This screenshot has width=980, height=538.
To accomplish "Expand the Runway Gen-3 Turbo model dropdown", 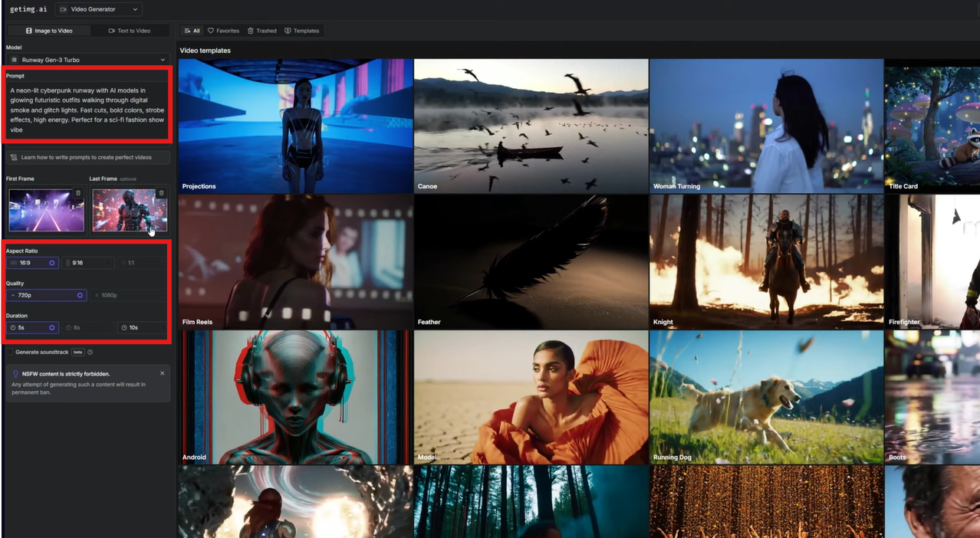I will 87,60.
